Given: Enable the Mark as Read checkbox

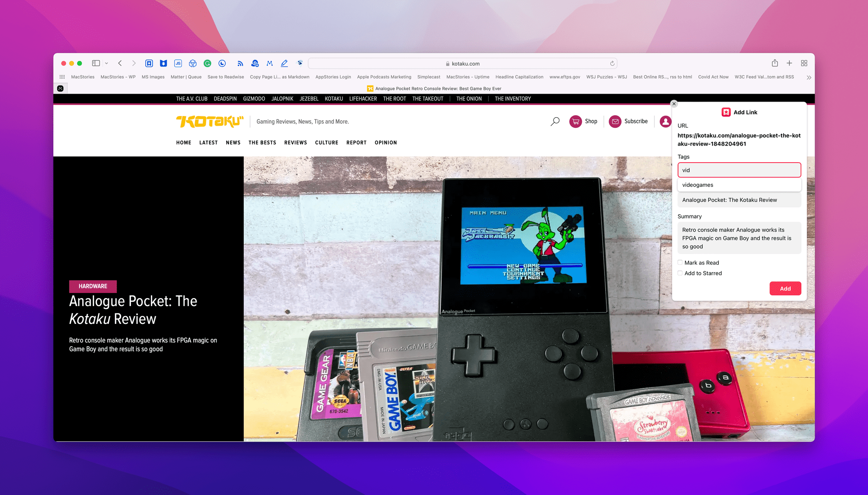Looking at the screenshot, I should tap(680, 263).
